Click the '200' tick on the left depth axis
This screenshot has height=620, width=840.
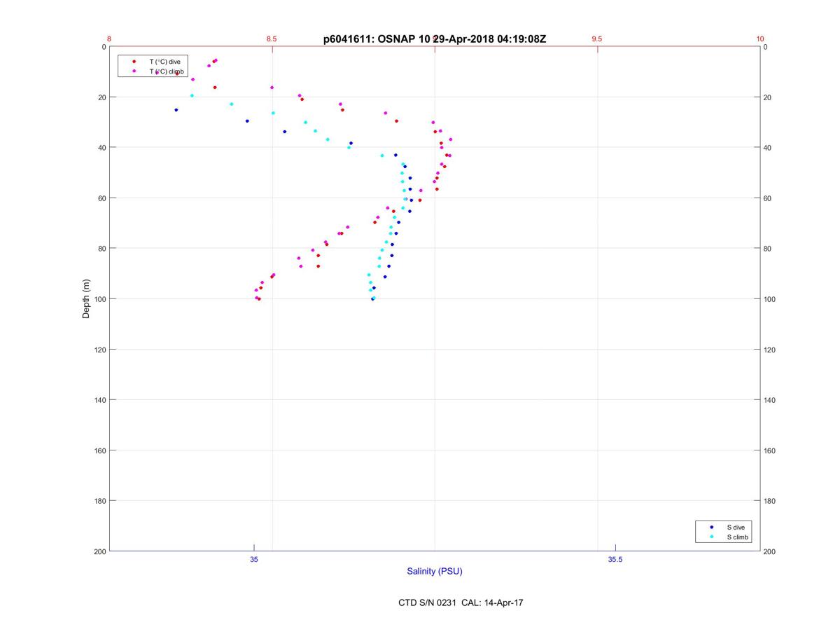tap(99, 551)
